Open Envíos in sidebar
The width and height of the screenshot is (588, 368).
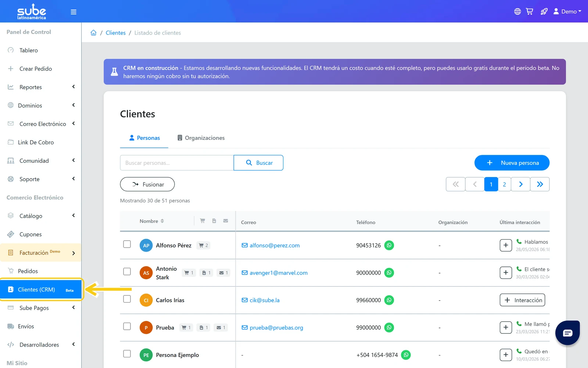(40, 326)
